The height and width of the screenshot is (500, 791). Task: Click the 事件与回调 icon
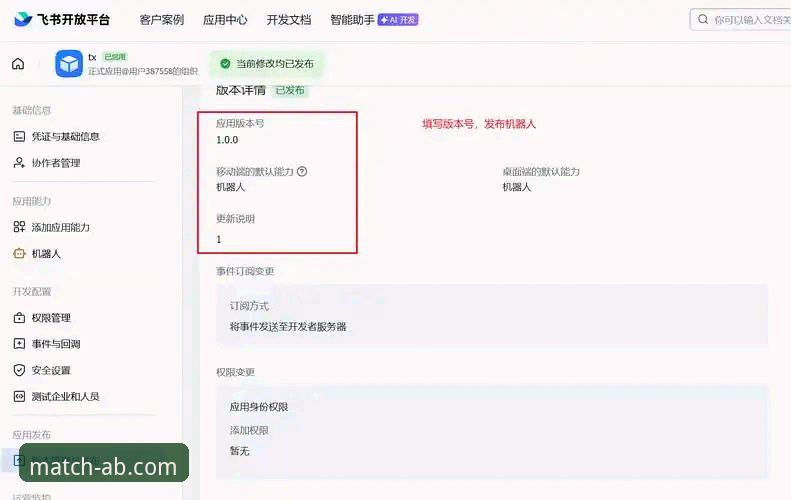point(19,344)
